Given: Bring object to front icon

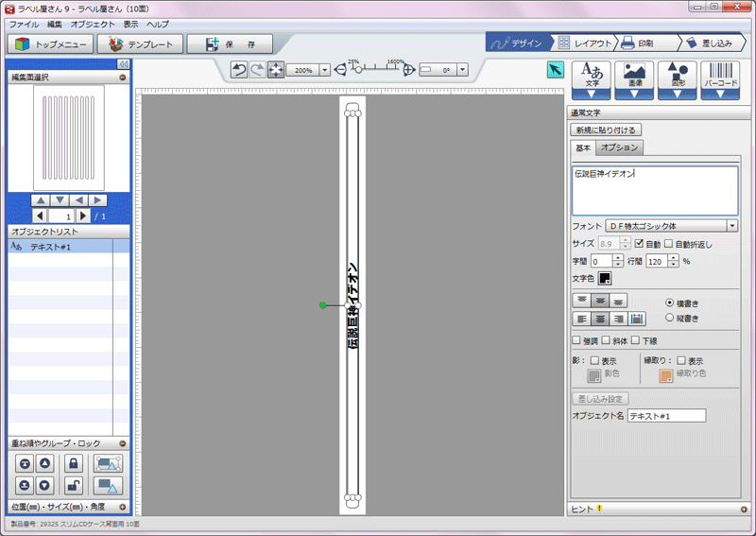Looking at the screenshot, I should pos(25,463).
